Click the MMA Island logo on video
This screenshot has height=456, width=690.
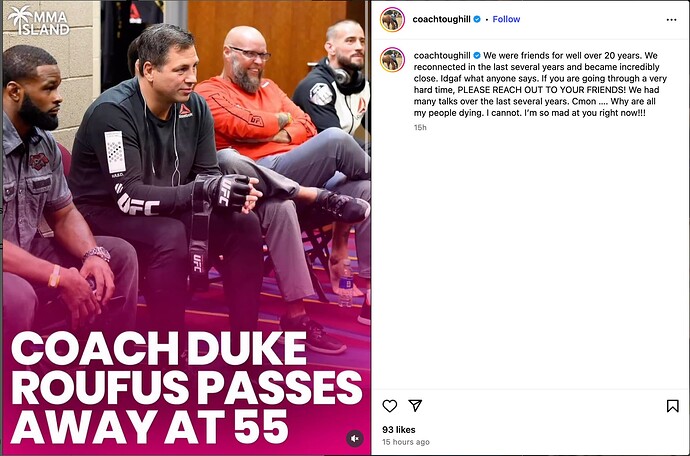tap(38, 20)
